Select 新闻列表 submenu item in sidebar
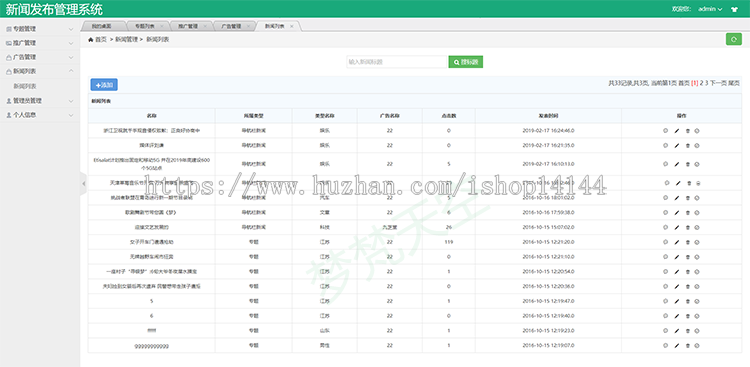 [25, 86]
